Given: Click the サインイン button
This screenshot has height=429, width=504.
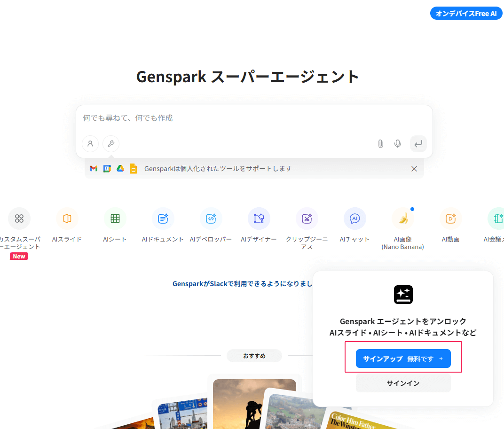Looking at the screenshot, I should 403,383.
